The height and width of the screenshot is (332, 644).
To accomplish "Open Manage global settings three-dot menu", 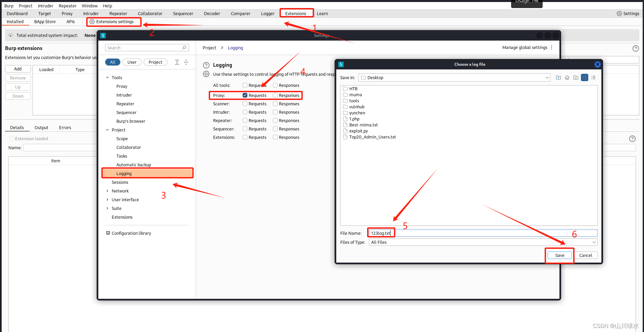I will tap(551, 48).
